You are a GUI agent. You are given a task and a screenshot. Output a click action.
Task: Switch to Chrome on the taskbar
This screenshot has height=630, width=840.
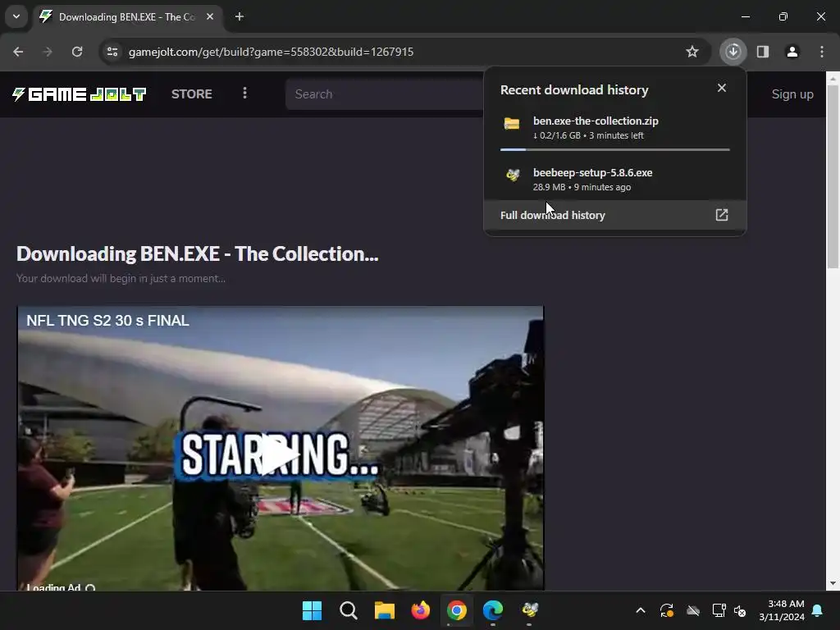tap(456, 610)
